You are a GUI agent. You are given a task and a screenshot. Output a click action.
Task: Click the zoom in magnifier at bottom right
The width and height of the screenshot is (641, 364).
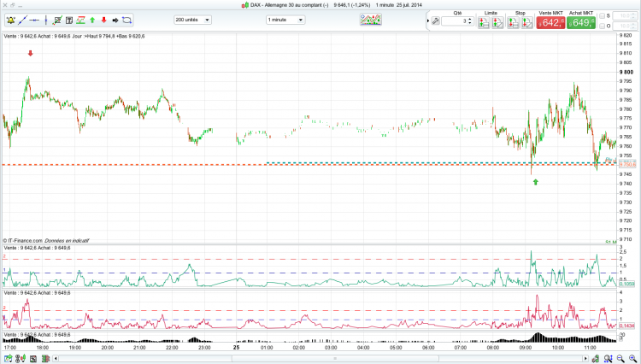[632, 359]
